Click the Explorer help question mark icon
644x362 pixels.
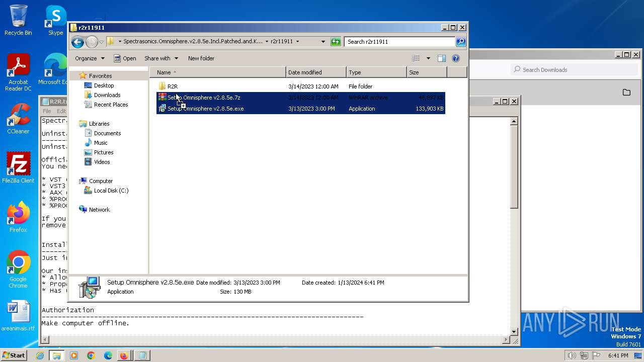[456, 58]
